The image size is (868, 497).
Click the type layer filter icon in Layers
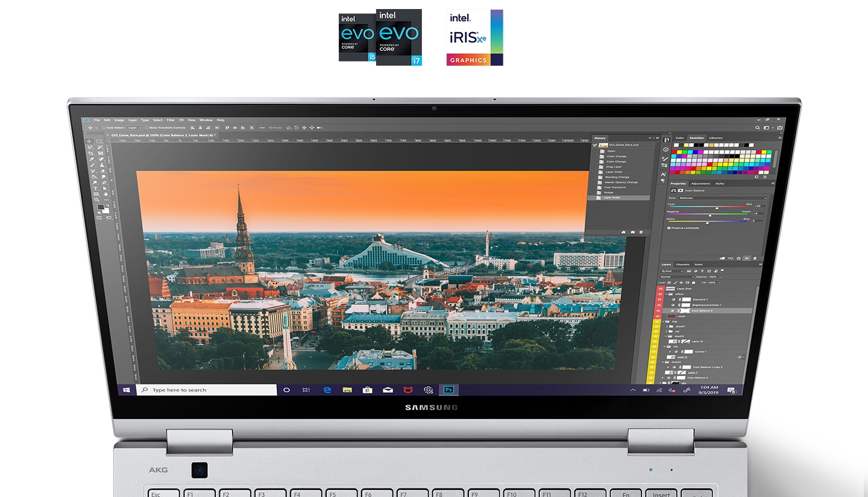pos(702,271)
